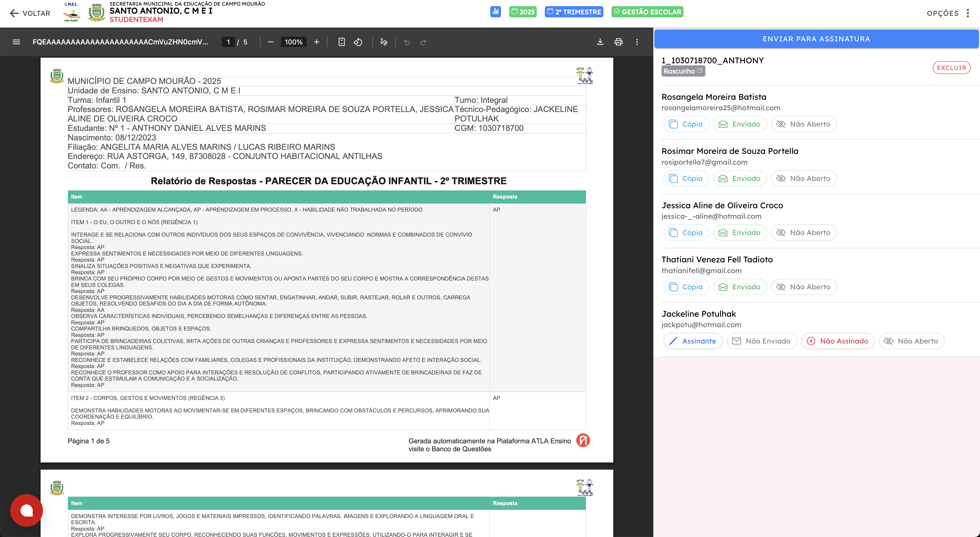Click the Relatório de Respostas report title

329,181
